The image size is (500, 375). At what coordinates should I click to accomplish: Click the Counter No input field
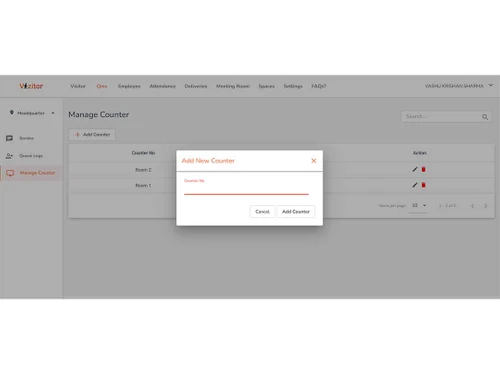point(246,189)
